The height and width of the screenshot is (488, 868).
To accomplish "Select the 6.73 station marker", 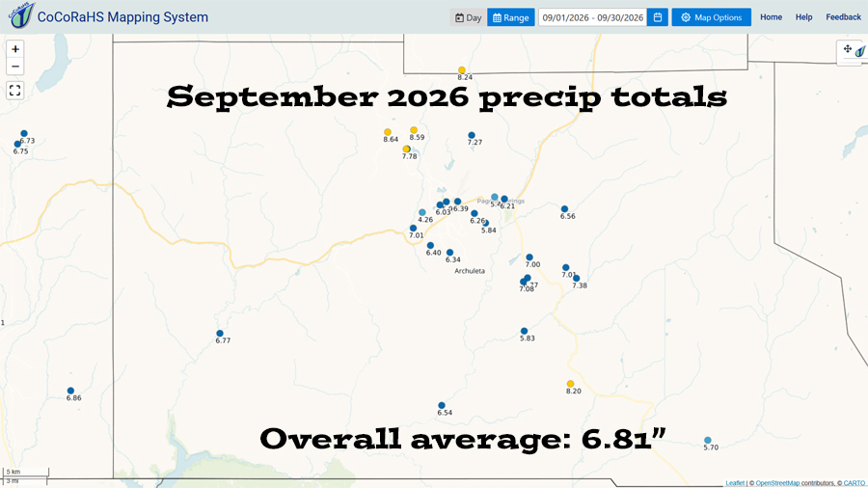I will coord(24,133).
